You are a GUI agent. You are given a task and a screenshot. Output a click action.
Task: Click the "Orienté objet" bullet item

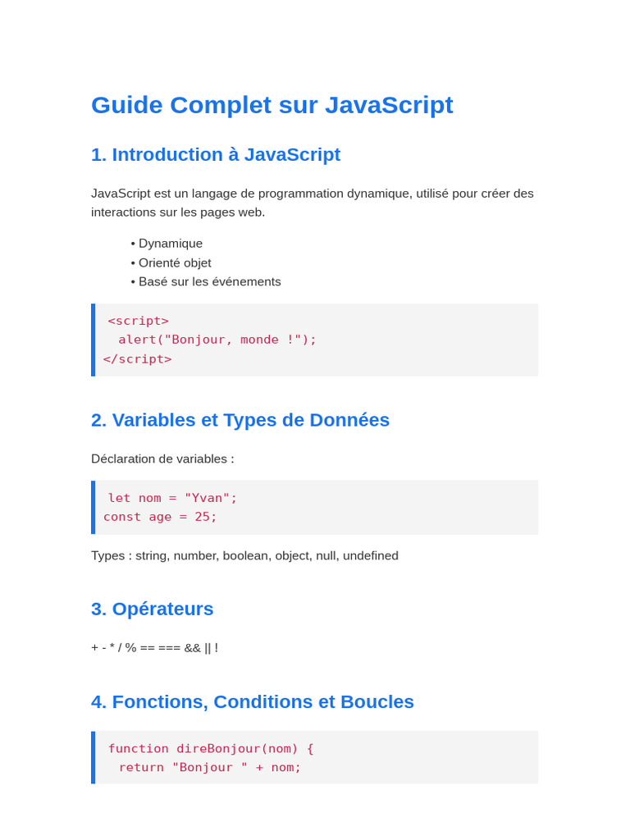coord(175,262)
